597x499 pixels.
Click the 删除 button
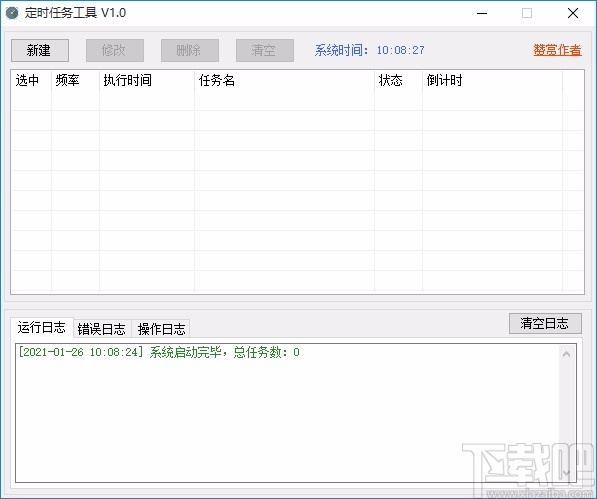(x=190, y=50)
